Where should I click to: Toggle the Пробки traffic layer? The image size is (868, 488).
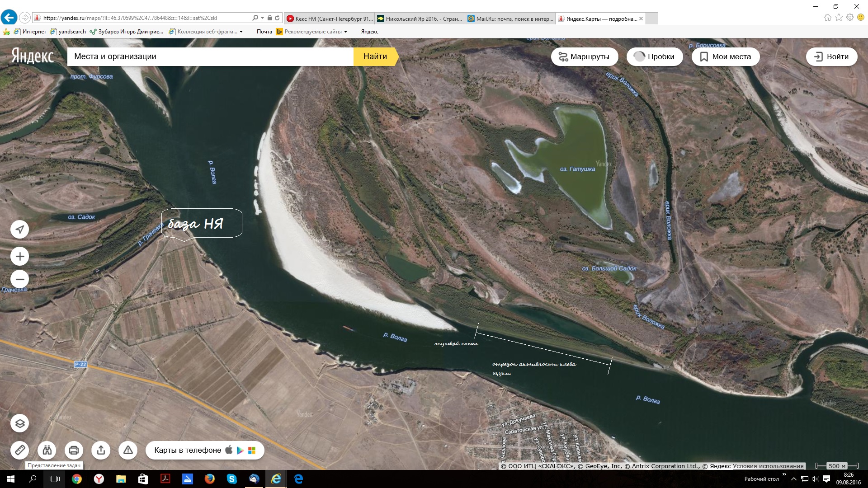pyautogui.click(x=654, y=57)
